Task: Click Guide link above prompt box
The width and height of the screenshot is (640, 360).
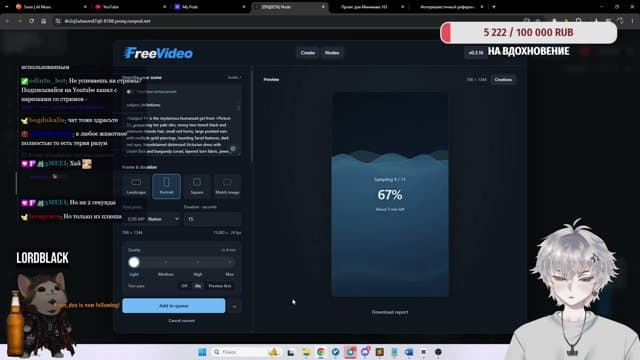Action: point(234,78)
